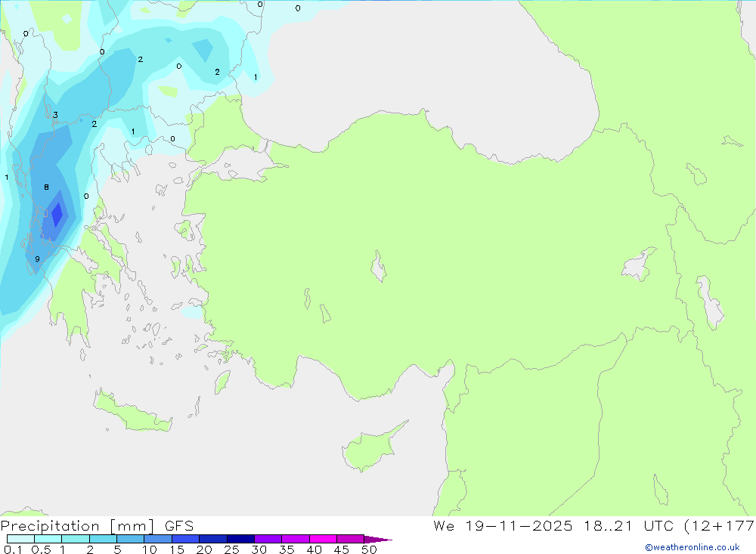Click the island of Crete on the map
The height and width of the screenshot is (554, 756).
click(x=132, y=411)
